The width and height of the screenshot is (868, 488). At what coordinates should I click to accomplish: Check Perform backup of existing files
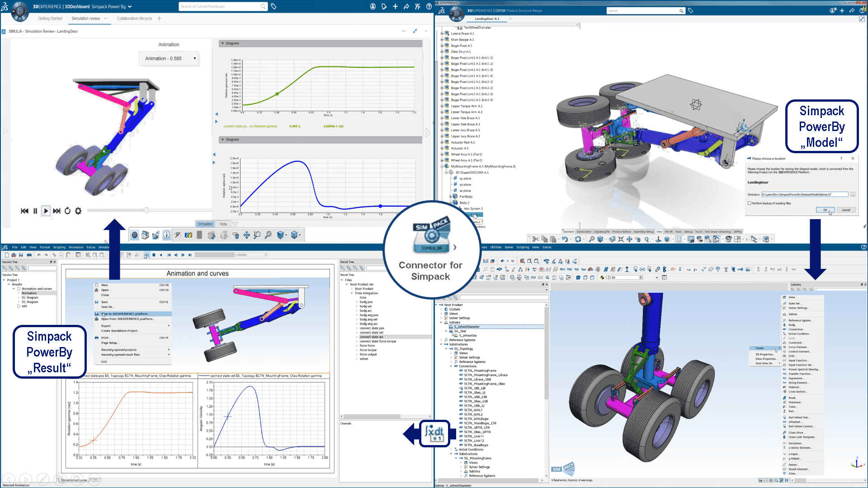tap(750, 203)
